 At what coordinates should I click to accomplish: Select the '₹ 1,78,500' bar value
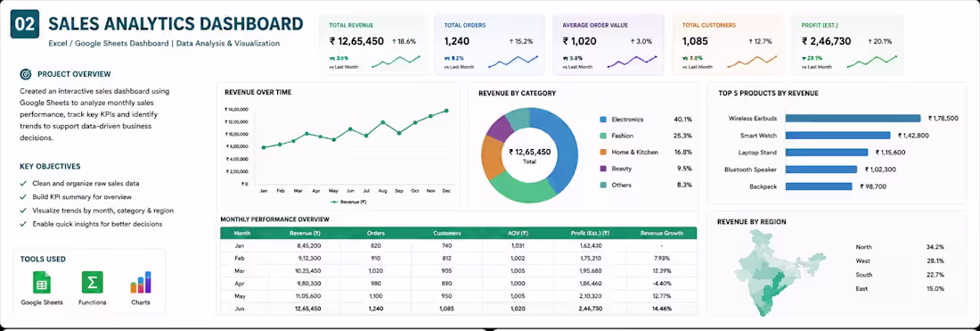(x=943, y=119)
